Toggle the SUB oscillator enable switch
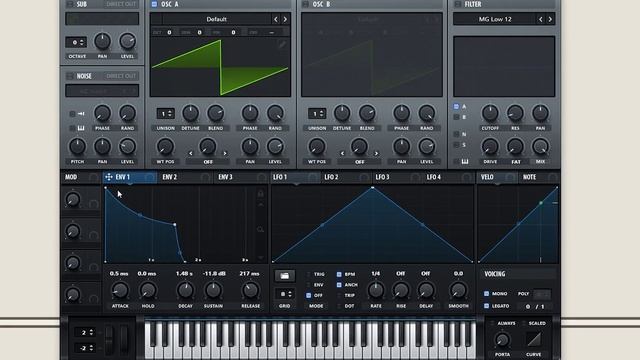The height and width of the screenshot is (360, 640). 70,4
